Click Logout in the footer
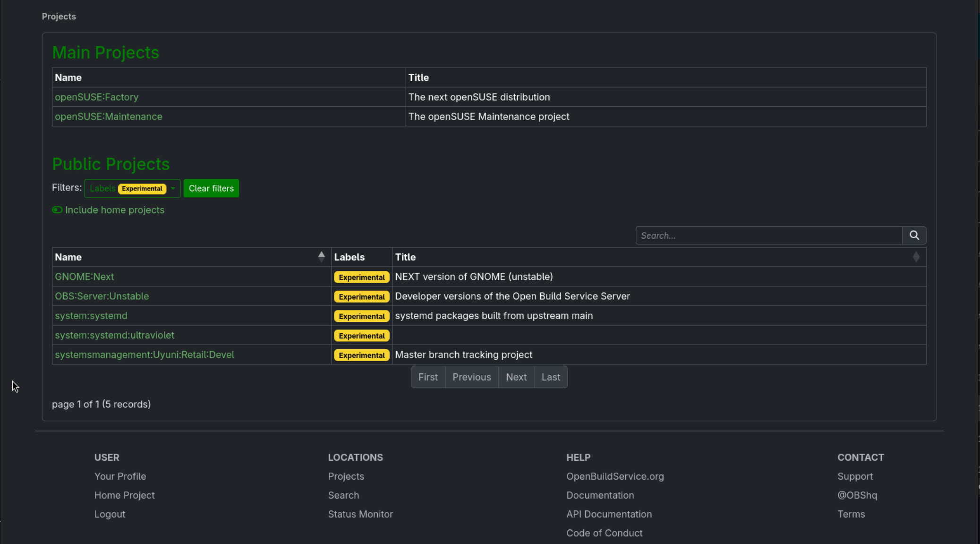The width and height of the screenshot is (980, 544). pyautogui.click(x=110, y=514)
